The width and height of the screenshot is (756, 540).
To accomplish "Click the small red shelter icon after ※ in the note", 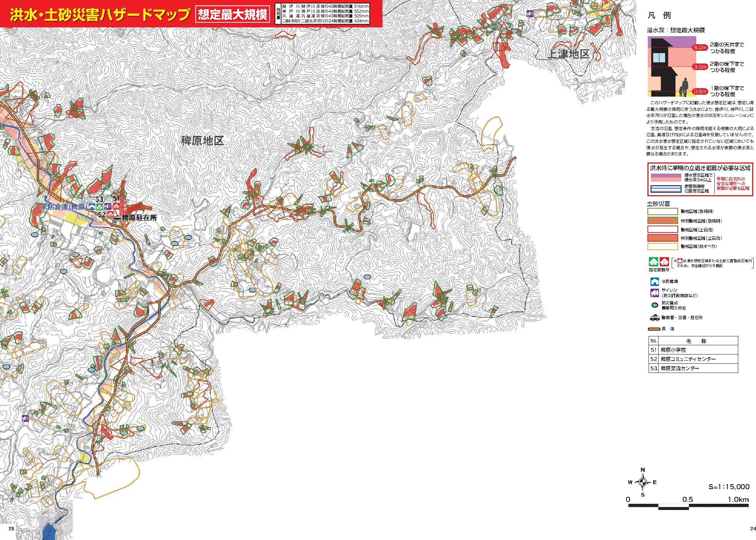I will point(680,261).
